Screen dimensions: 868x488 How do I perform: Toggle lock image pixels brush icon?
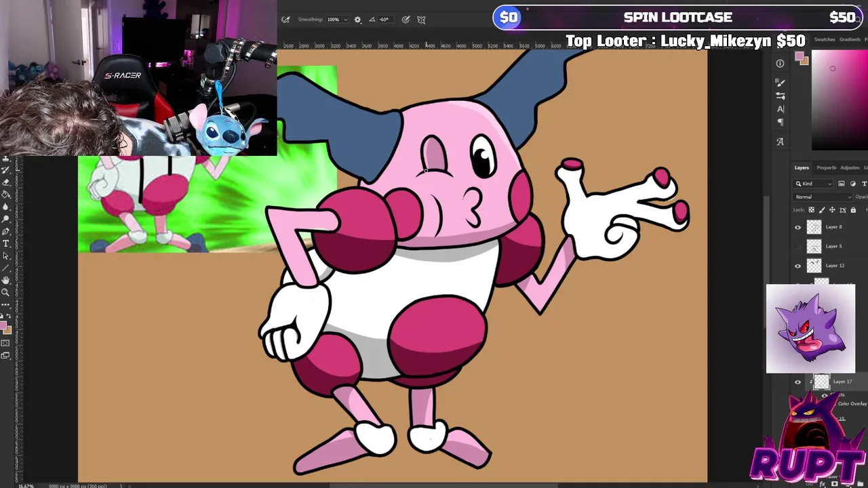tap(822, 210)
